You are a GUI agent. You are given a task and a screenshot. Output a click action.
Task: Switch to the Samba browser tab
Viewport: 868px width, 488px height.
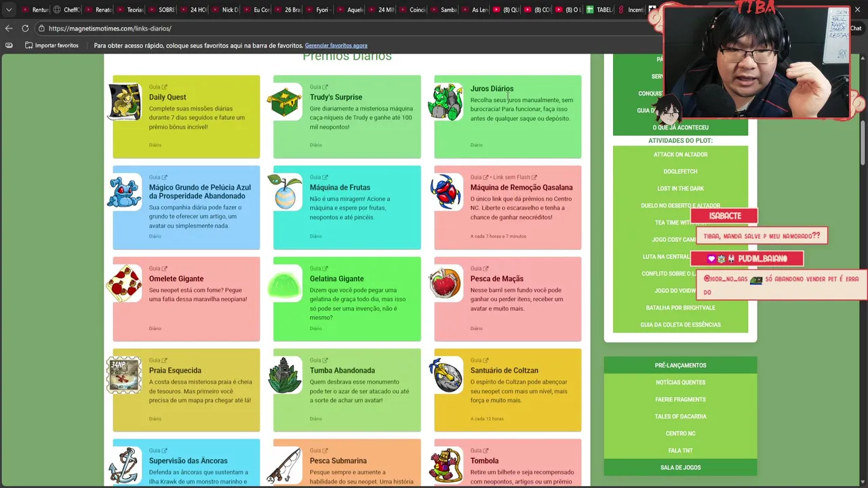pos(443,9)
